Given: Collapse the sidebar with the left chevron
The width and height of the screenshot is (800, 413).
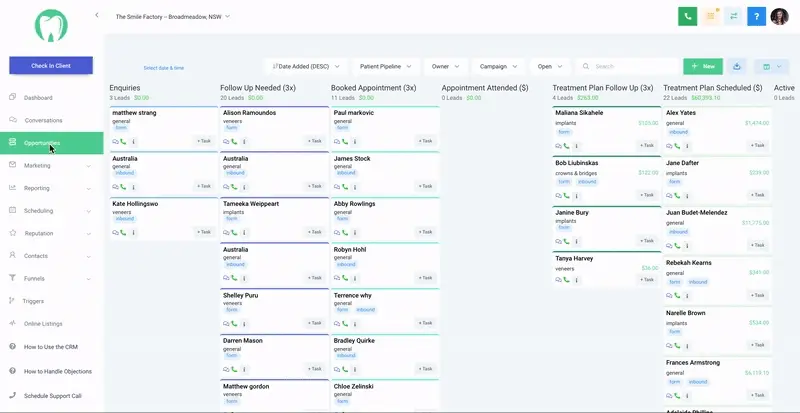Looking at the screenshot, I should pos(97,15).
